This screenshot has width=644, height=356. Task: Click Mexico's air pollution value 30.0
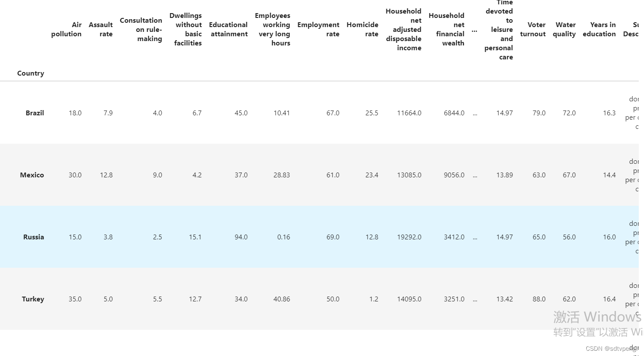(x=75, y=175)
